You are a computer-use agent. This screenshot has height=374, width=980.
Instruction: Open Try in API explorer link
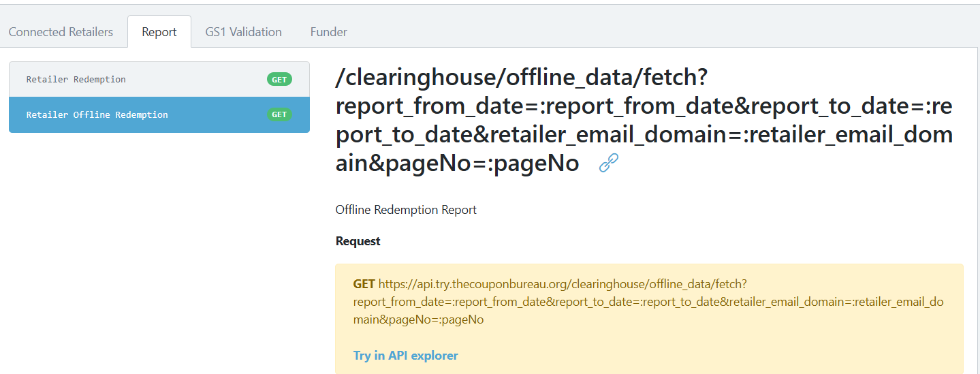tap(405, 355)
